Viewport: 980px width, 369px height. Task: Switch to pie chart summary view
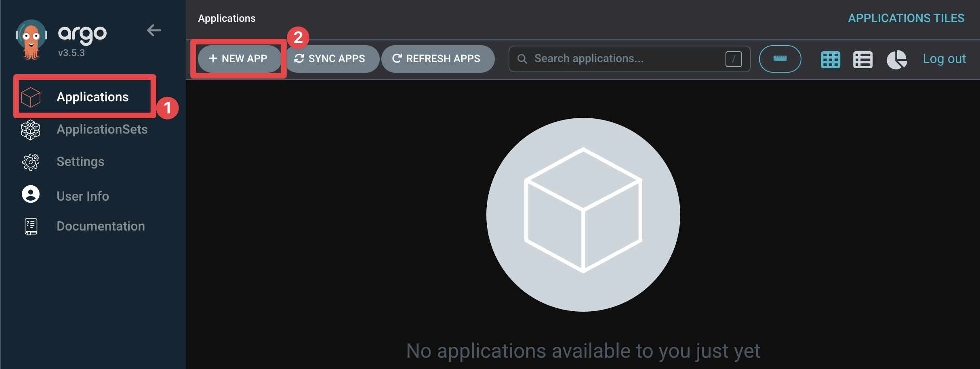tap(897, 60)
